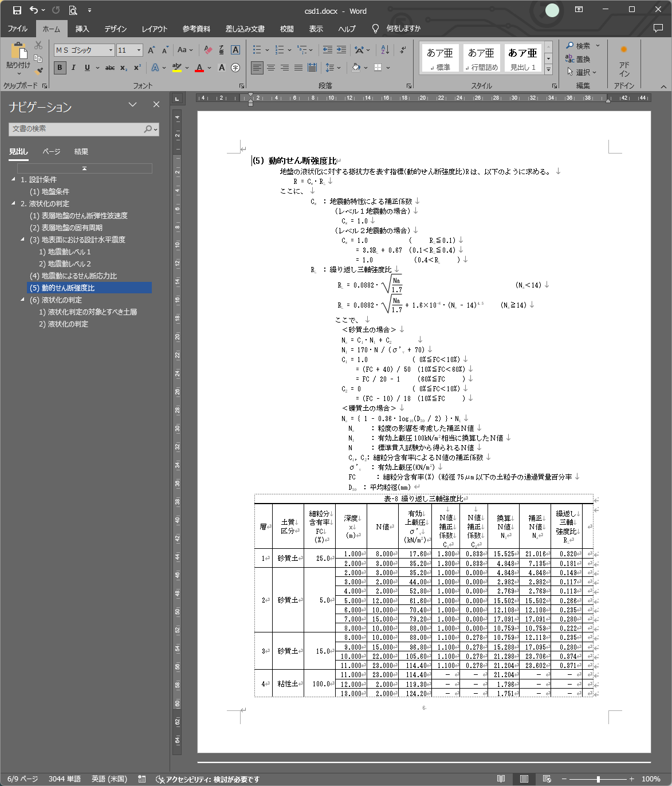The width and height of the screenshot is (672, 786).
Task: Click the 文書の検索 search field
Action: coord(76,129)
